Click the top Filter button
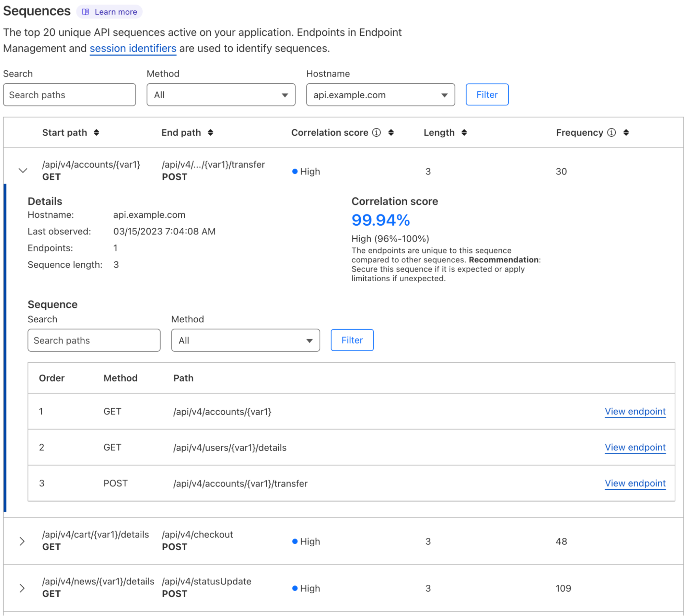This screenshot has height=616, width=686. pos(487,95)
